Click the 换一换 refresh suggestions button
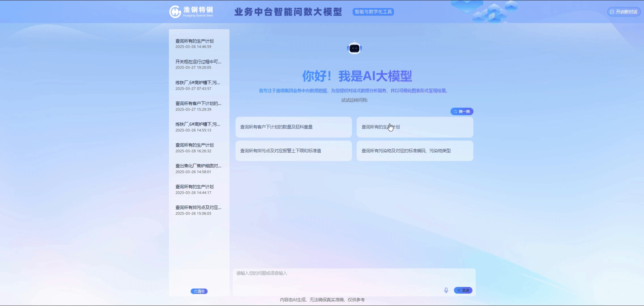The width and height of the screenshot is (644, 306). click(x=462, y=111)
